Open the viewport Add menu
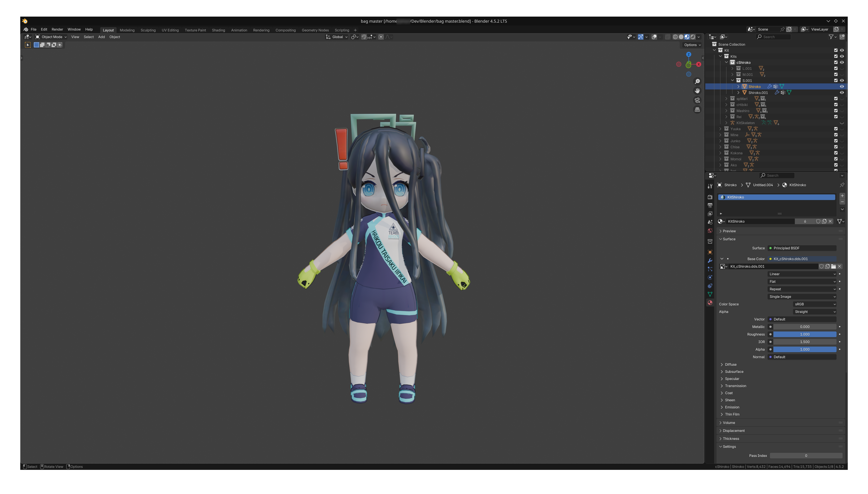Screen dimensions: 868x494 101,37
